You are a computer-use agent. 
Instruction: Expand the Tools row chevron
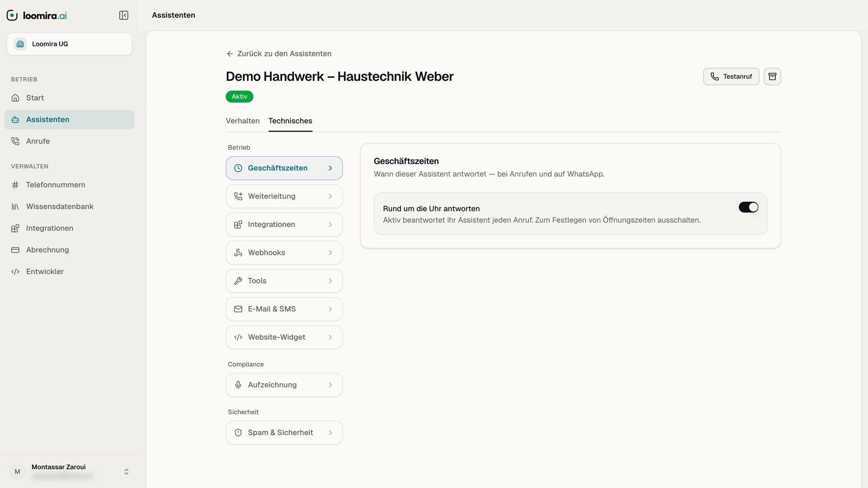pos(330,281)
